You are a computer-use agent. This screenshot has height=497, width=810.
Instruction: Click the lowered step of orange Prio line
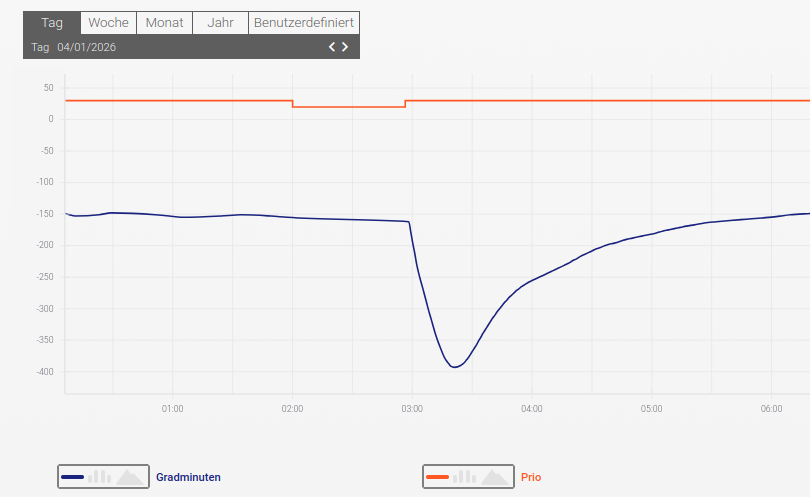(x=348, y=107)
